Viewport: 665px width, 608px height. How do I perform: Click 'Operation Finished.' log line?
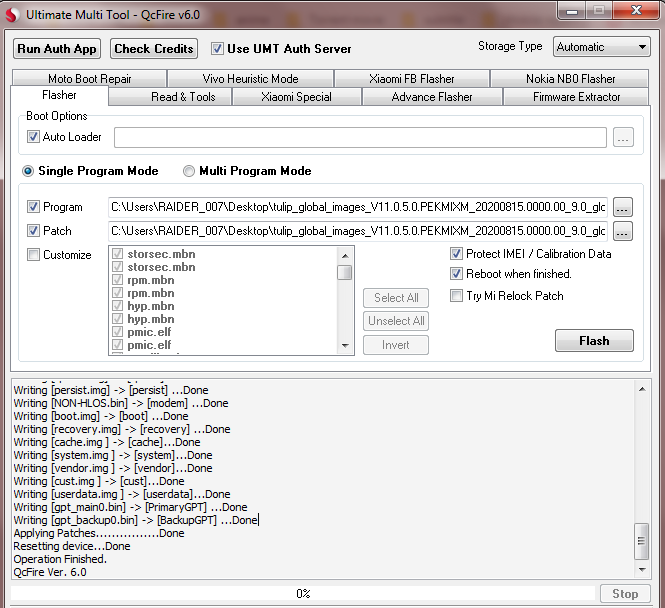(60, 559)
